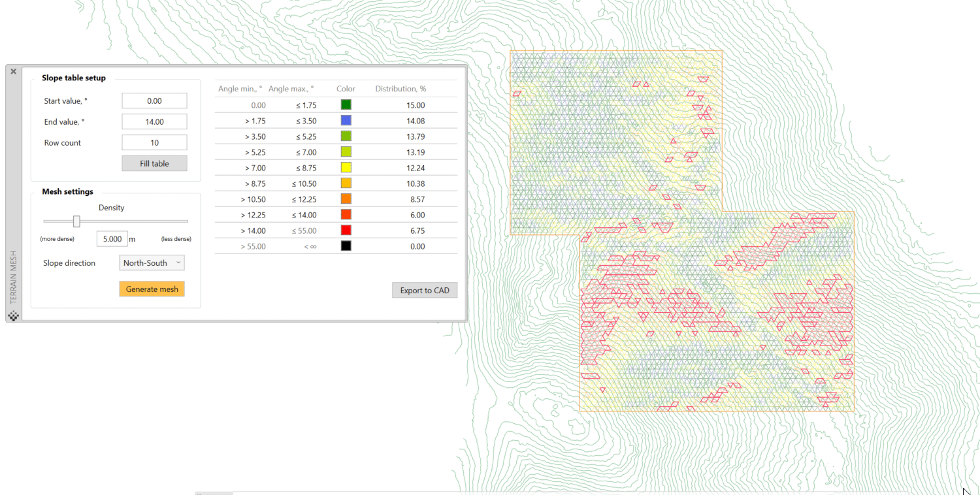Image resolution: width=980 pixels, height=495 pixels.
Task: Click the Start value input field
Action: point(154,101)
